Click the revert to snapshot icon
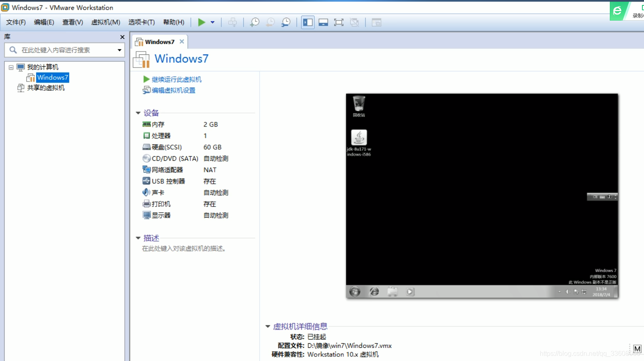644x361 pixels. 270,22
